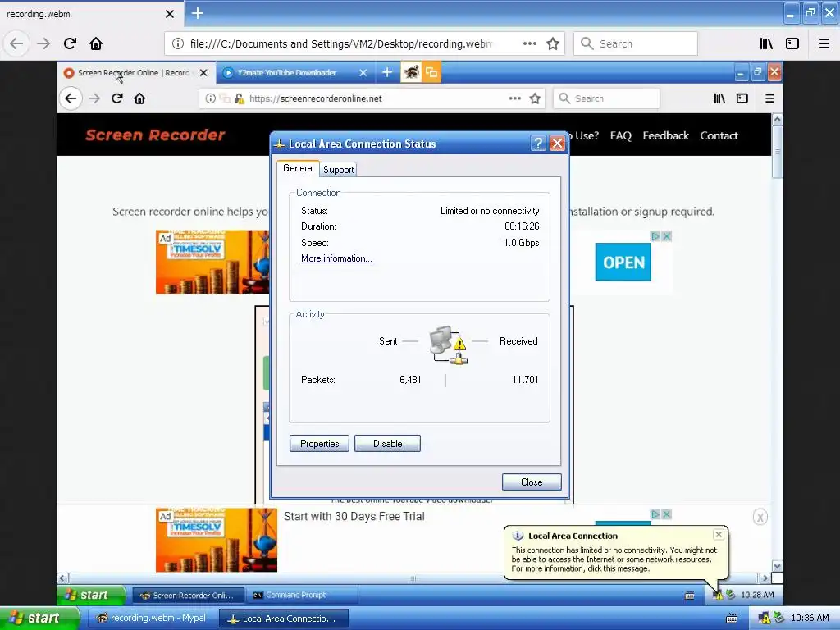840x630 pixels.
Task: Reload screenrecorderonline.net page
Action: pos(117,98)
